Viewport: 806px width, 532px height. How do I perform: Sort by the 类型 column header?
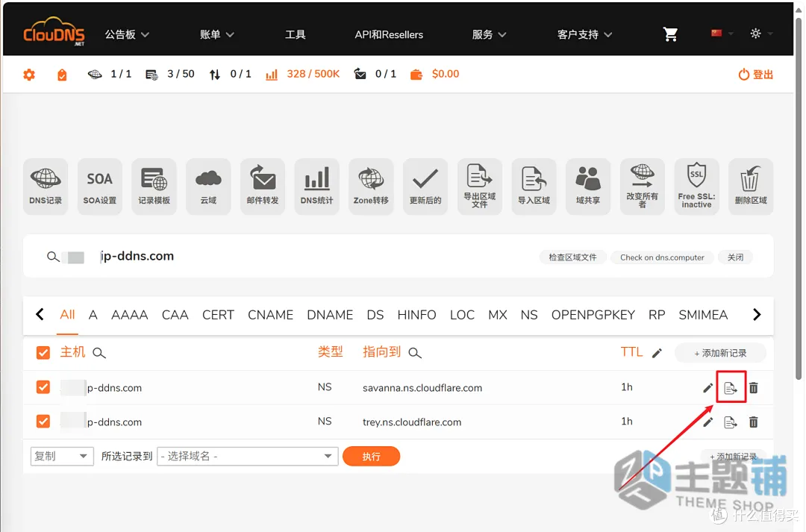coord(330,352)
